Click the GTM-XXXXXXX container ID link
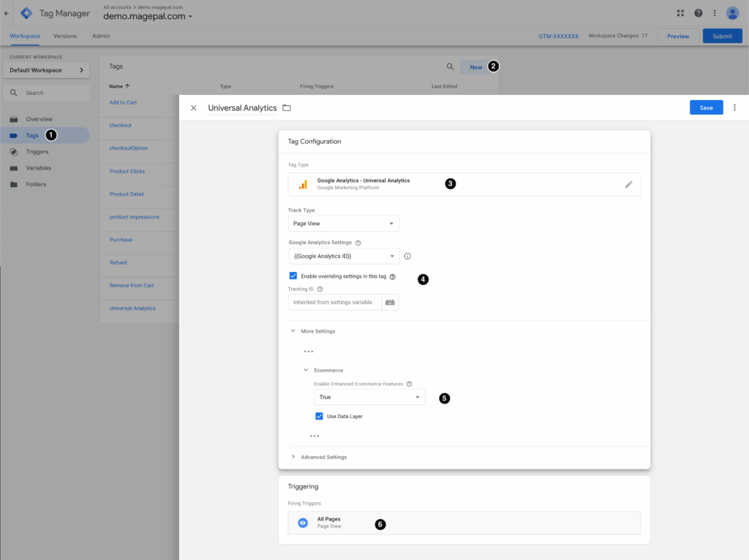This screenshot has height=560, width=749. (558, 37)
